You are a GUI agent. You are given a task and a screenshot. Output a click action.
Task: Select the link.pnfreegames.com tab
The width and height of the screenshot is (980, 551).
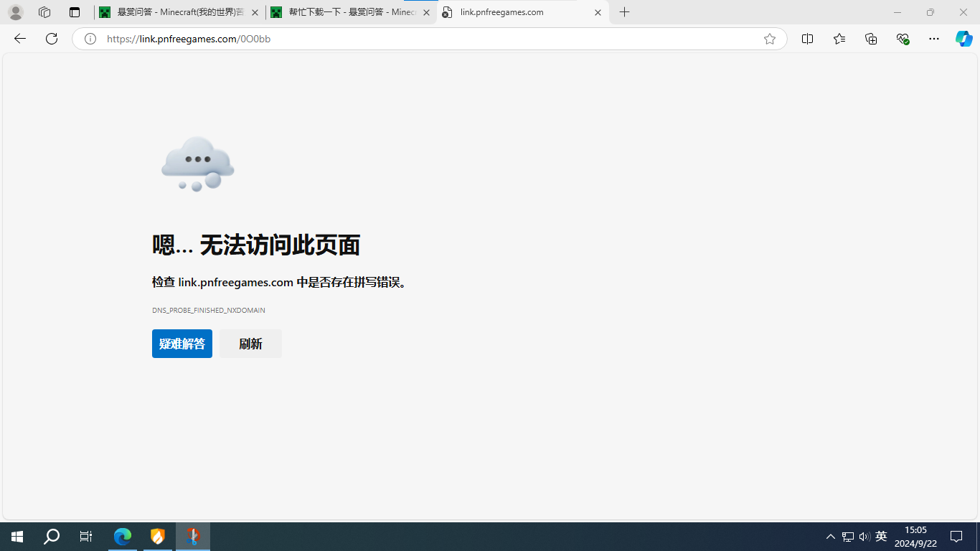(x=522, y=12)
